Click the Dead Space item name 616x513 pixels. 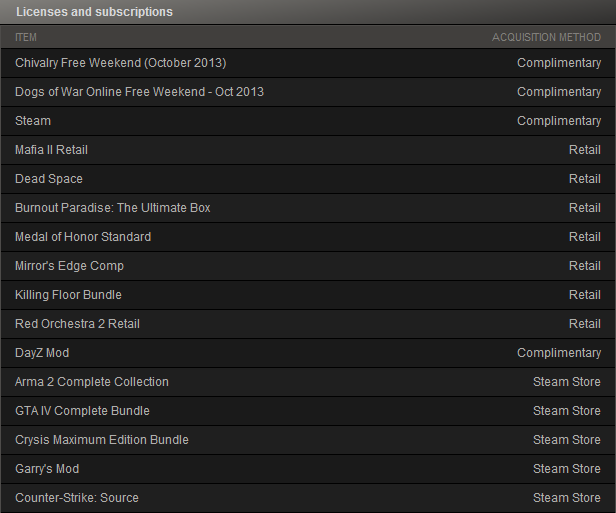49,179
